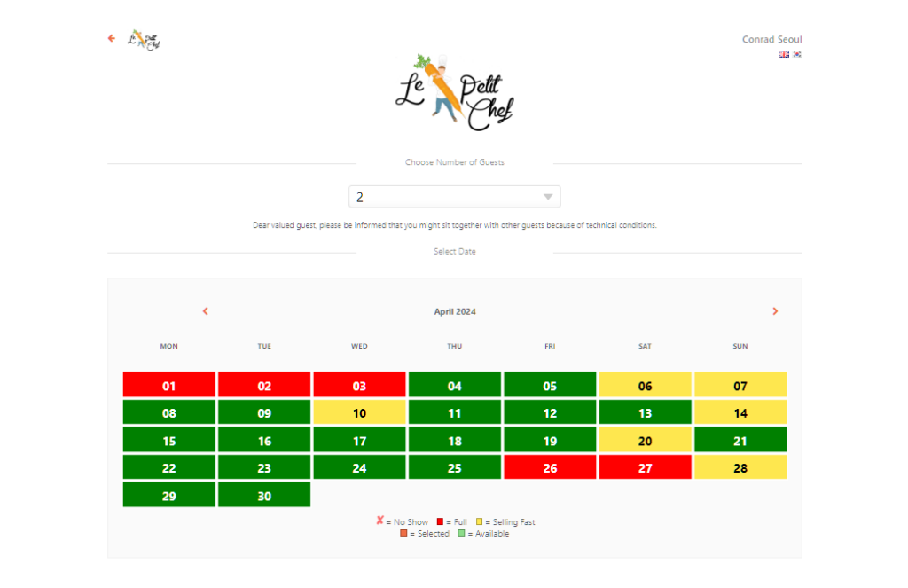Click the Select Date label

[x=455, y=251]
